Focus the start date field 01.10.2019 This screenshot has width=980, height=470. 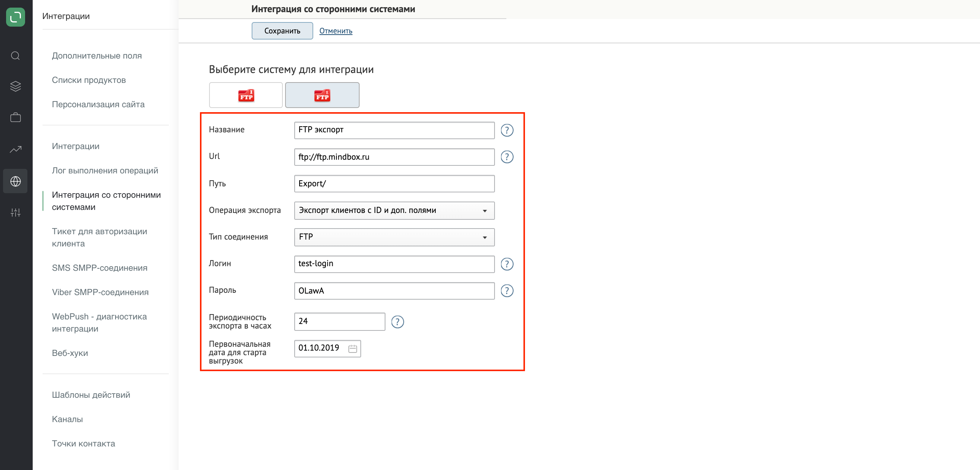tap(328, 349)
